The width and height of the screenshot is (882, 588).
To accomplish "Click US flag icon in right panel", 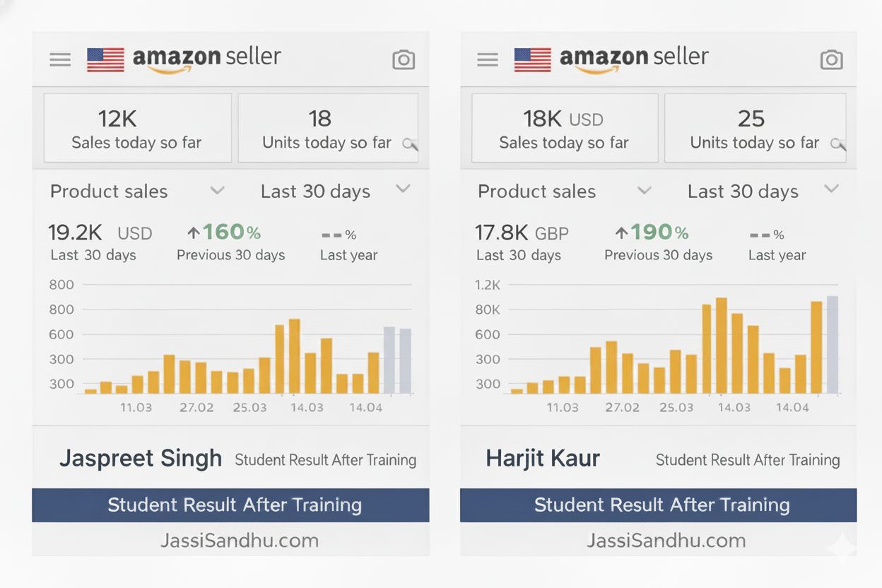I will click(x=532, y=60).
